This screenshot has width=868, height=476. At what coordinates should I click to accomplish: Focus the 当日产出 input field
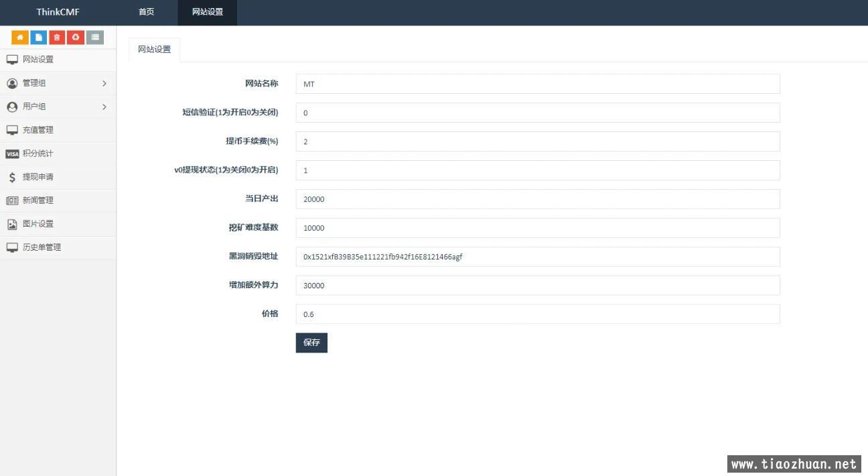point(538,199)
